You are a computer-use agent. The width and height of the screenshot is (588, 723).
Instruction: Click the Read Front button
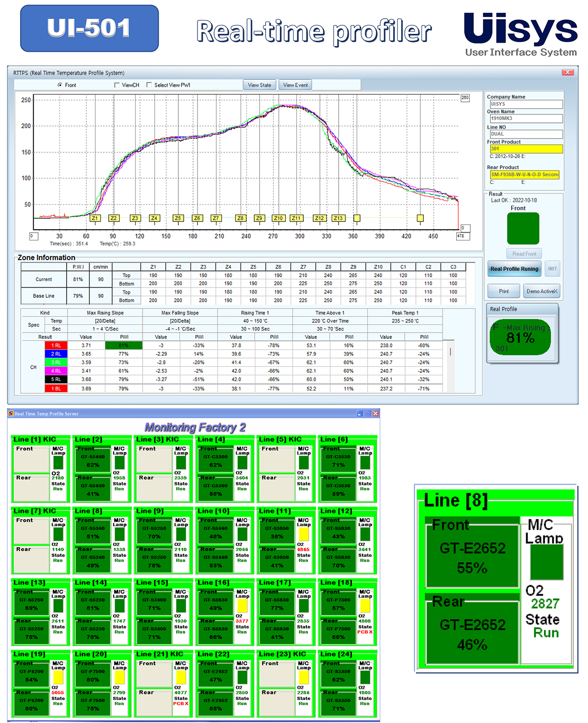pos(524,254)
